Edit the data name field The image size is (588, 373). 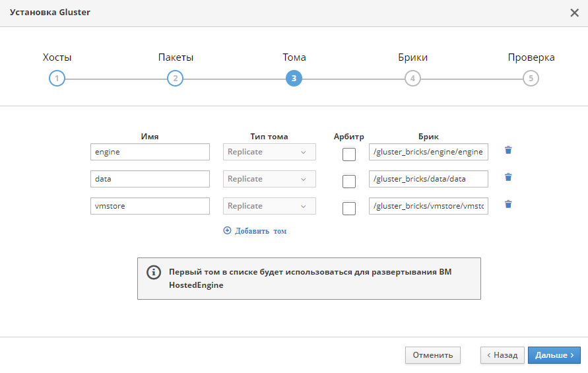pos(150,179)
